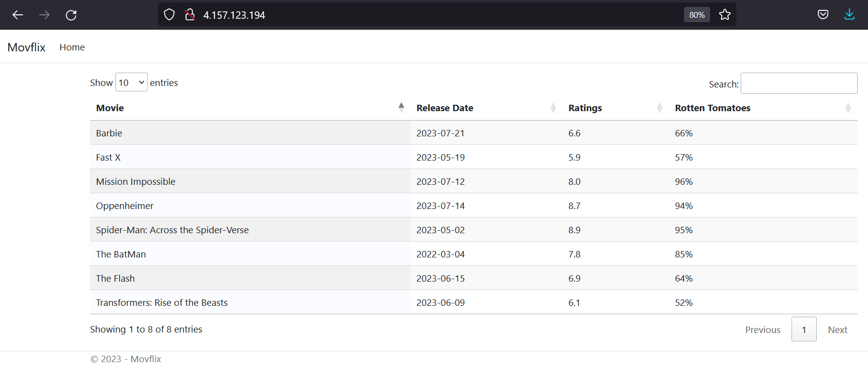Click the Next pagination button
The width and height of the screenshot is (868, 376).
point(837,330)
